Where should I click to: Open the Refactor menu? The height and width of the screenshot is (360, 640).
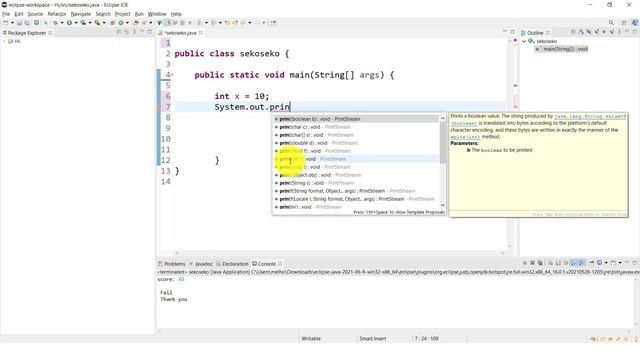pyautogui.click(x=57, y=14)
